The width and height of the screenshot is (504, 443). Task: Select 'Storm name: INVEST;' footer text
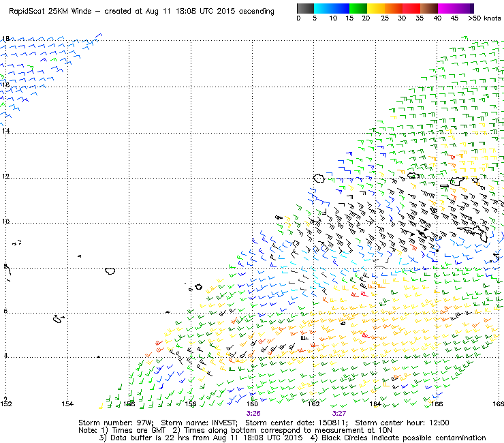tap(199, 423)
